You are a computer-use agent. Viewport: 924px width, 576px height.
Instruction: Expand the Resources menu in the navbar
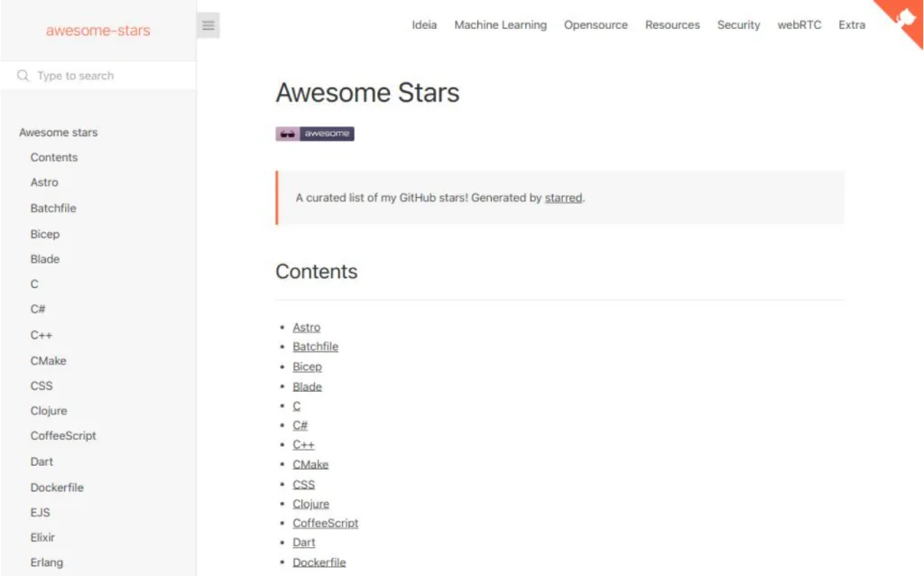coord(672,25)
